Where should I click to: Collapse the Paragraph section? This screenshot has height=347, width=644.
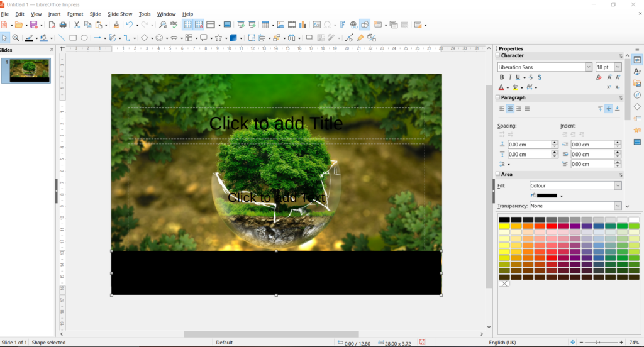pyautogui.click(x=499, y=98)
